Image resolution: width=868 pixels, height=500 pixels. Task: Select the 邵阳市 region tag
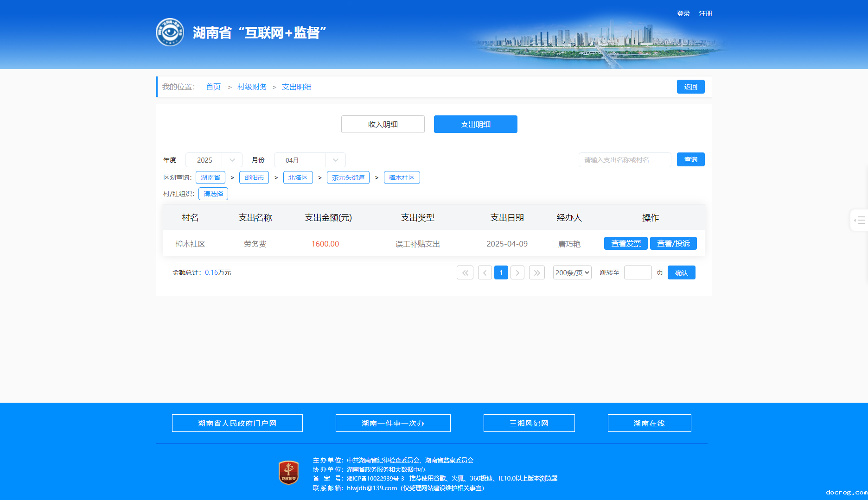point(254,177)
